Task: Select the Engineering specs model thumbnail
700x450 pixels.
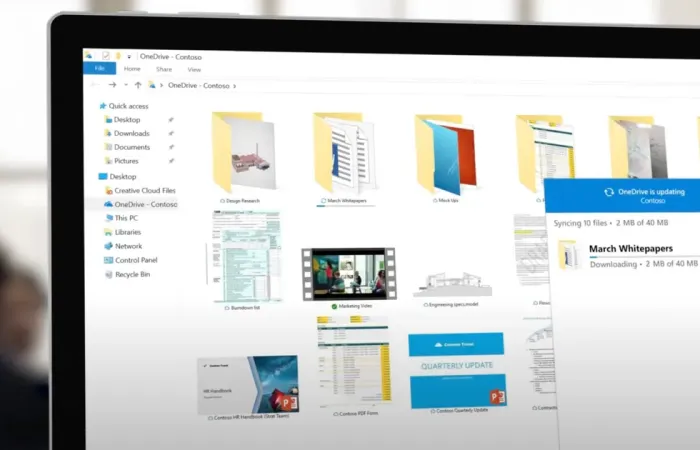Action: (x=452, y=284)
